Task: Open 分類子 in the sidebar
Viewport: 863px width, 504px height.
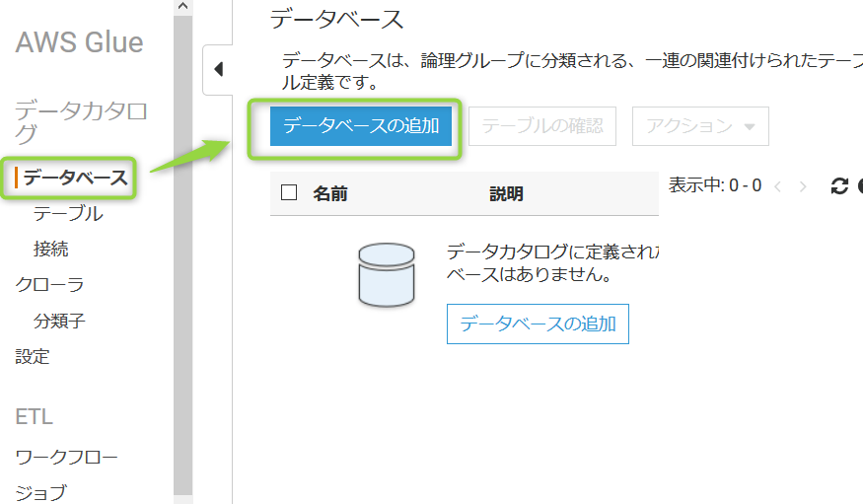Action: coord(59,321)
